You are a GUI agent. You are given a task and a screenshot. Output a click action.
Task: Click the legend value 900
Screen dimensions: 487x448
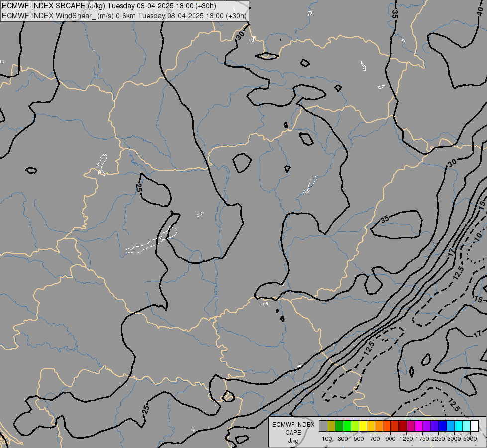[x=390, y=439]
